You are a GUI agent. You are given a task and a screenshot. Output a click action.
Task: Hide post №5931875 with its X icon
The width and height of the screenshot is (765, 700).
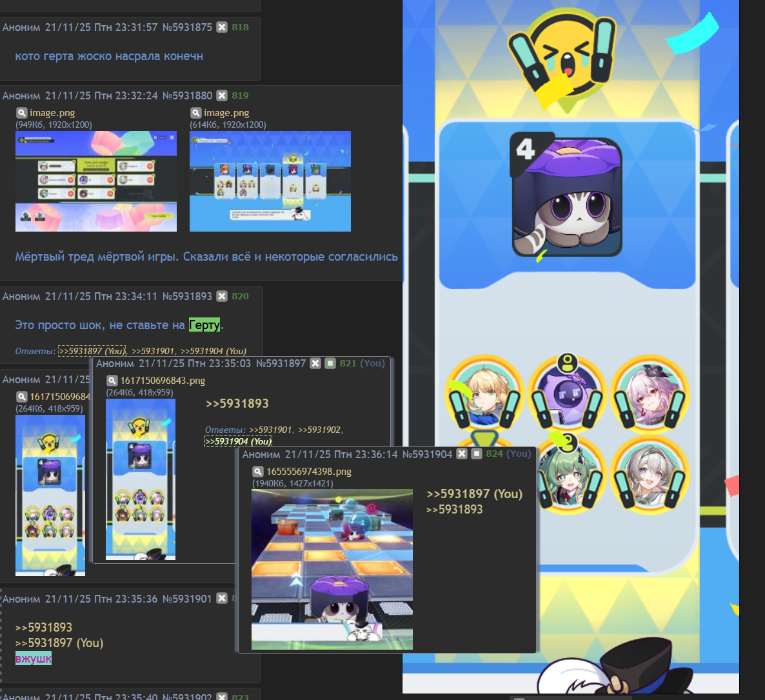(221, 27)
